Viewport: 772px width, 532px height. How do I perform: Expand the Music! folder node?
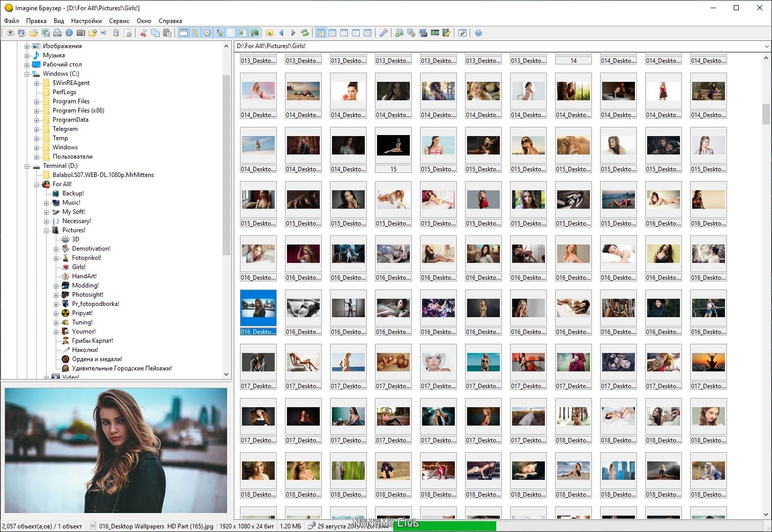[46, 203]
